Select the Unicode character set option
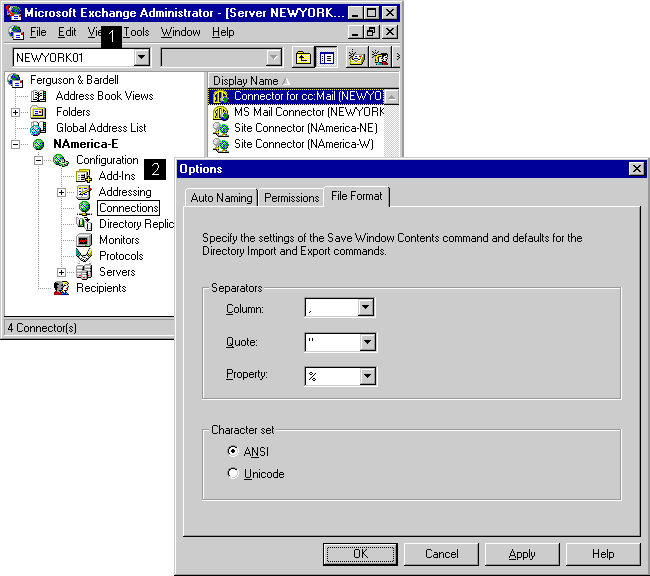The width and height of the screenshot is (650, 576). pos(233,473)
